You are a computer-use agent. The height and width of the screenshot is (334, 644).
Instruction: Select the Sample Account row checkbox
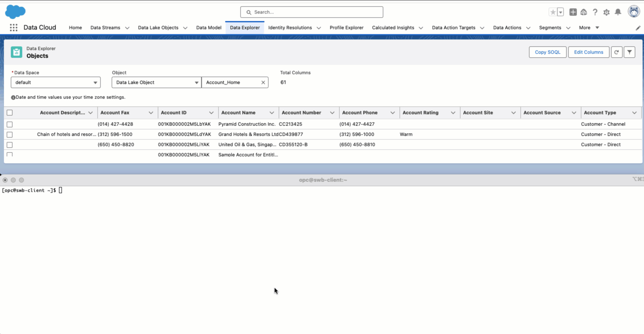click(10, 155)
